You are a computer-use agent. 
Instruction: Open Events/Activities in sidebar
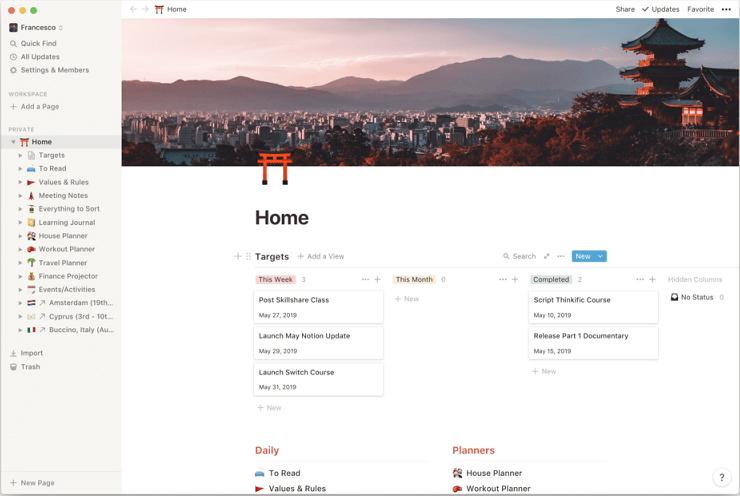pyautogui.click(x=67, y=289)
